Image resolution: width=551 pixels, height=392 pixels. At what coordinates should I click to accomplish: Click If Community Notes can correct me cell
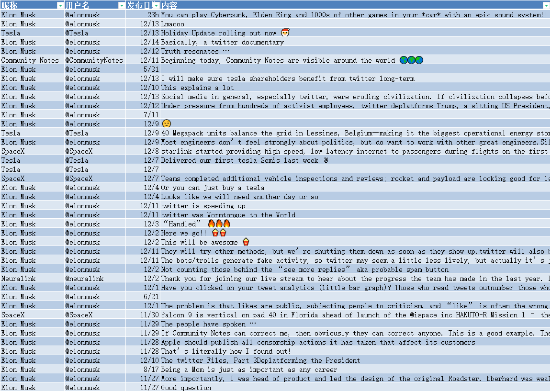click(x=355, y=333)
